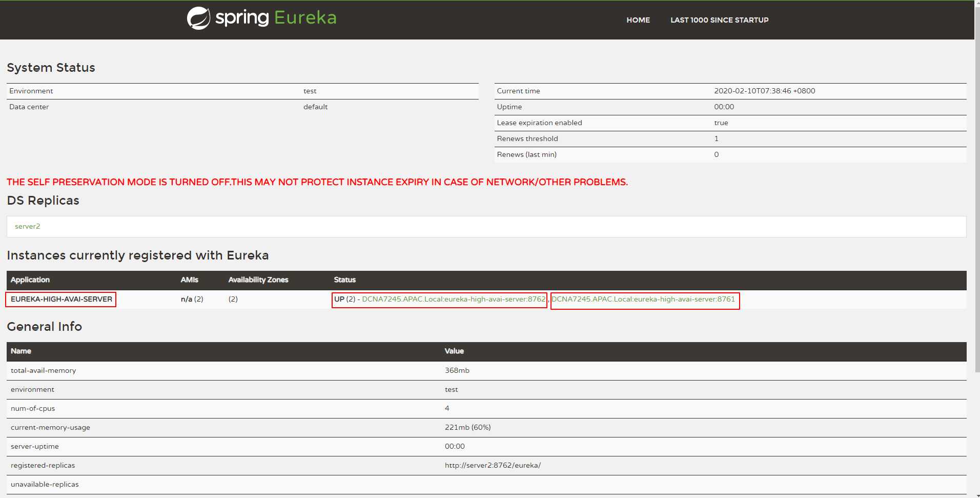Open LAST 1000 SINCE STARTUP page
980x498 pixels.
(x=719, y=20)
